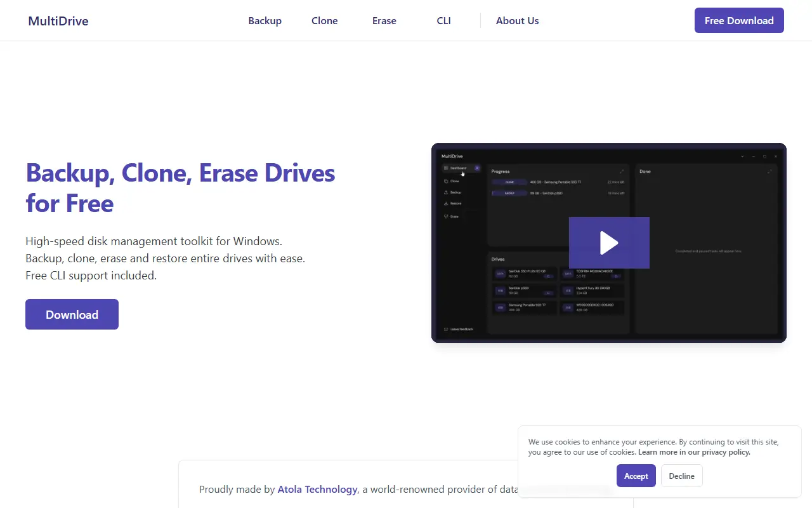Accept the cookie notice
Image resolution: width=812 pixels, height=508 pixels.
[636, 476]
